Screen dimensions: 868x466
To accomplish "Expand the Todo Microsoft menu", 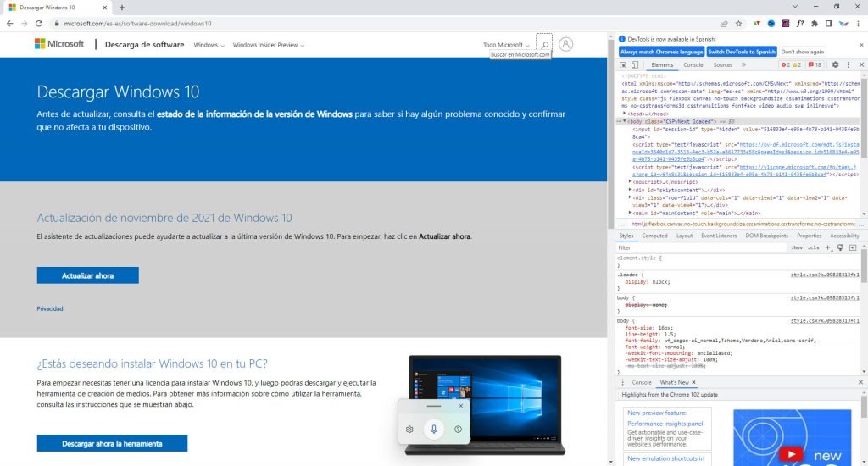I will [x=506, y=45].
